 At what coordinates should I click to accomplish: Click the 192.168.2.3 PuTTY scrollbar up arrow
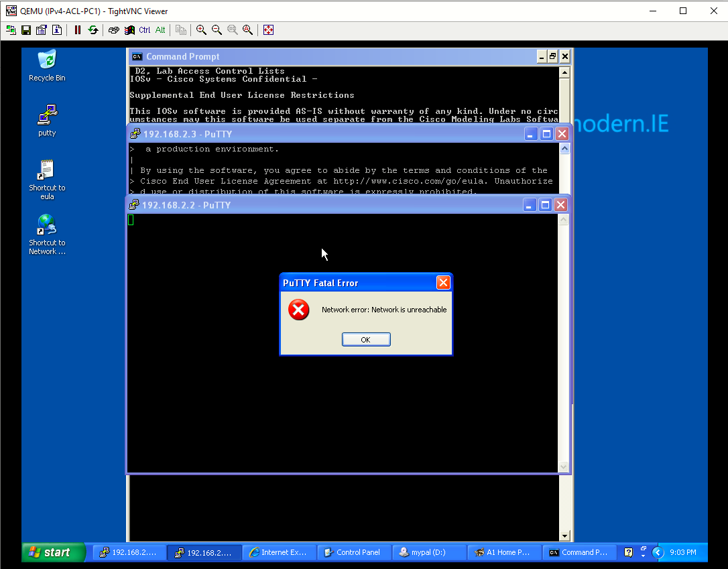tap(564, 149)
